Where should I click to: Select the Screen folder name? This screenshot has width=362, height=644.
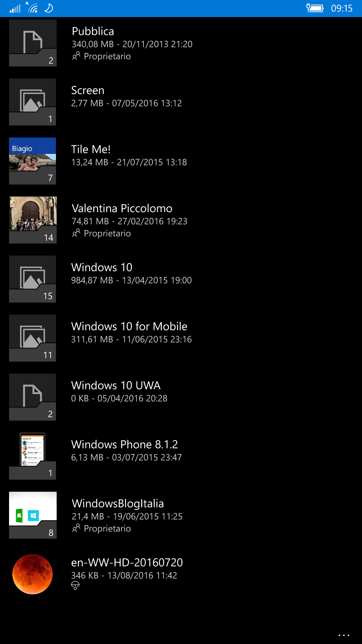point(88,90)
